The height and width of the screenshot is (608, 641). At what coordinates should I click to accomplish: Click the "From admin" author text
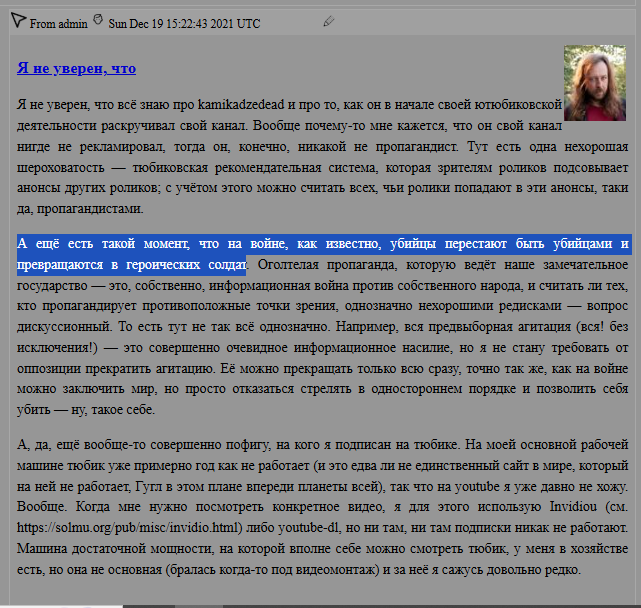[x=58, y=24]
